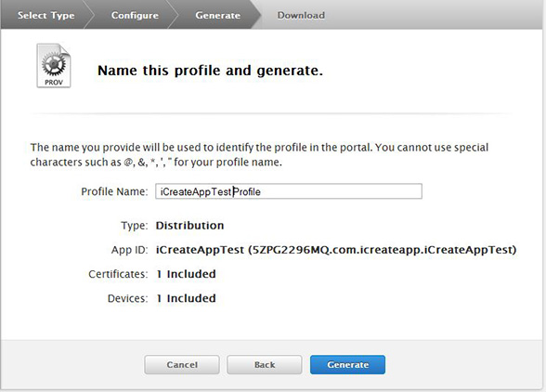
Task: Focus the Profile Name text field
Action: tap(289, 191)
